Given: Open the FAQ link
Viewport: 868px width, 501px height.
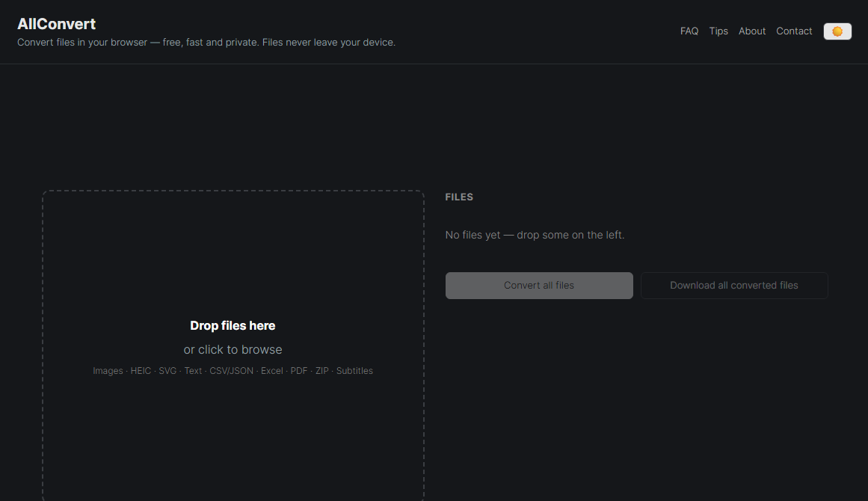Looking at the screenshot, I should 689,31.
